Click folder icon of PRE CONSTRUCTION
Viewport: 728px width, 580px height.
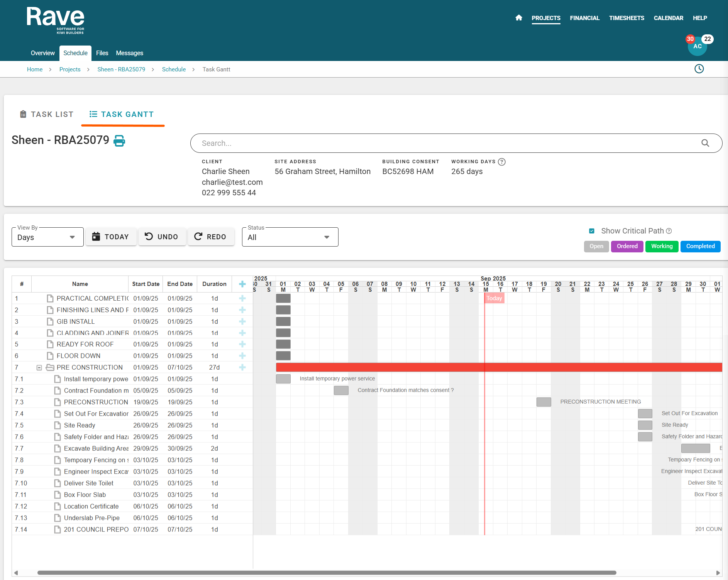point(50,367)
